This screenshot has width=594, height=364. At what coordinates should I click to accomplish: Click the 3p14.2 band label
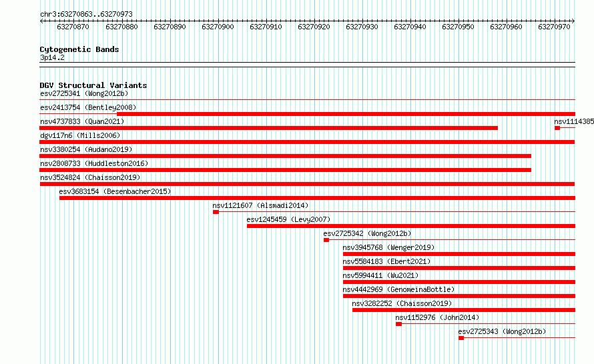coord(52,57)
